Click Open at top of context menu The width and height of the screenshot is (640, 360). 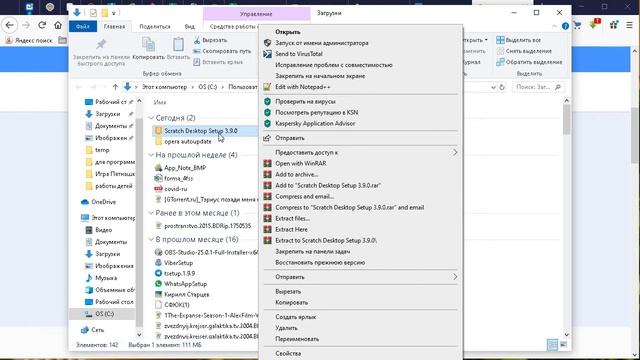[287, 32]
